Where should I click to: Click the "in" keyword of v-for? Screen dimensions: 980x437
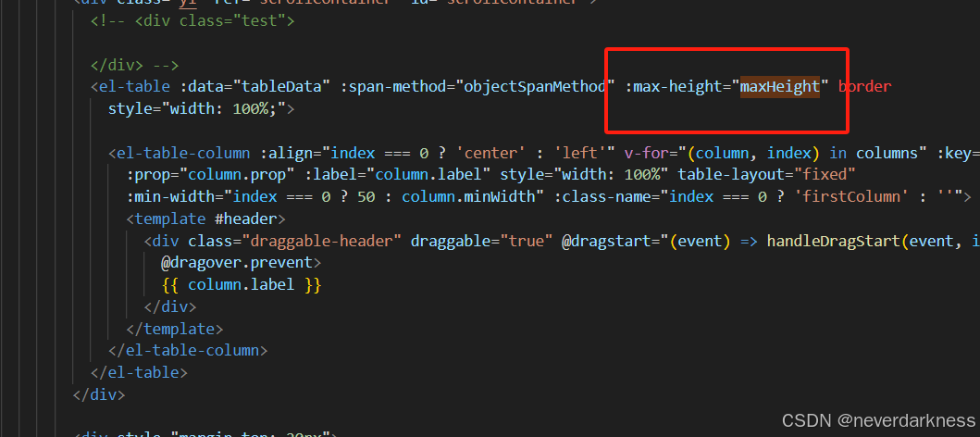coord(837,153)
